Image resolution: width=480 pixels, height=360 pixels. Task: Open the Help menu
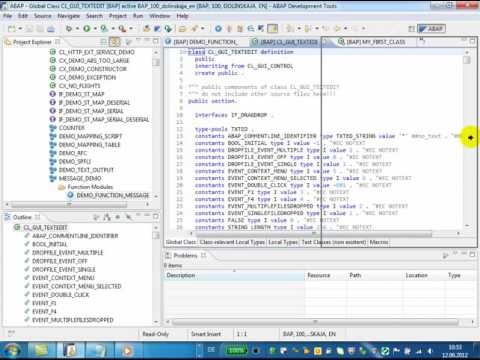pyautogui.click(x=182, y=16)
